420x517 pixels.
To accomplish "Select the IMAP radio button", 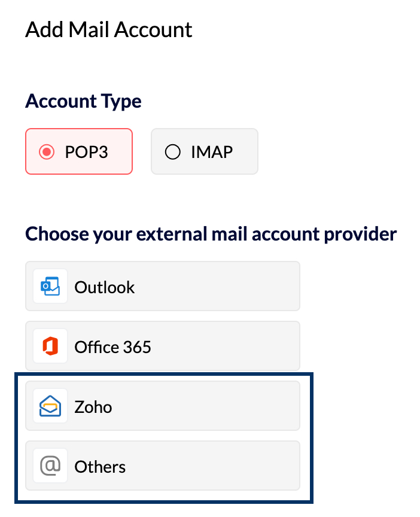I will [x=172, y=152].
